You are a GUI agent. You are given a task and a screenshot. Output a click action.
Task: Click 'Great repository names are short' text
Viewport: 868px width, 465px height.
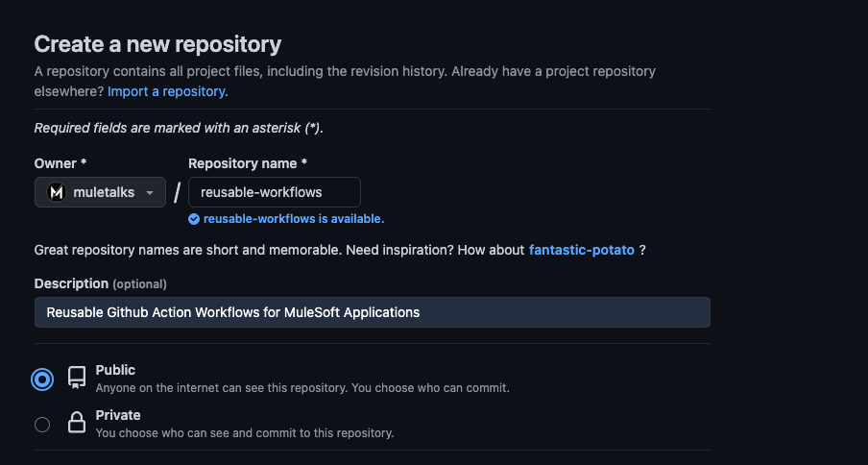click(340, 250)
